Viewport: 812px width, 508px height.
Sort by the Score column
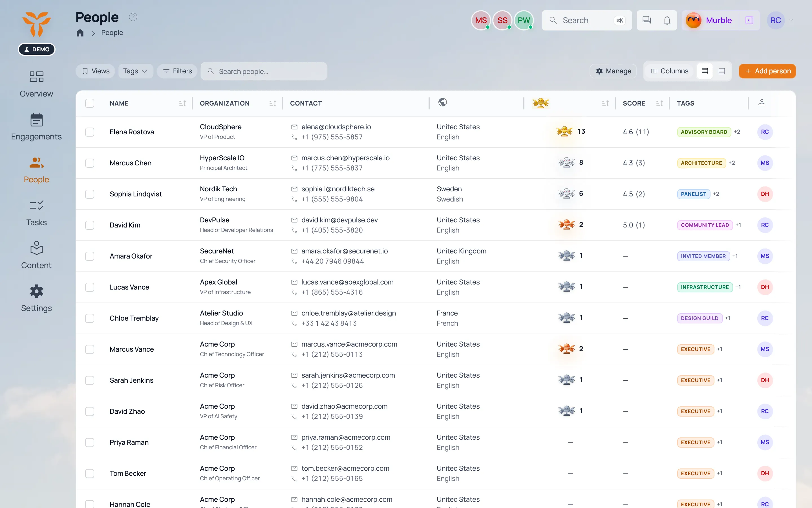pos(659,103)
